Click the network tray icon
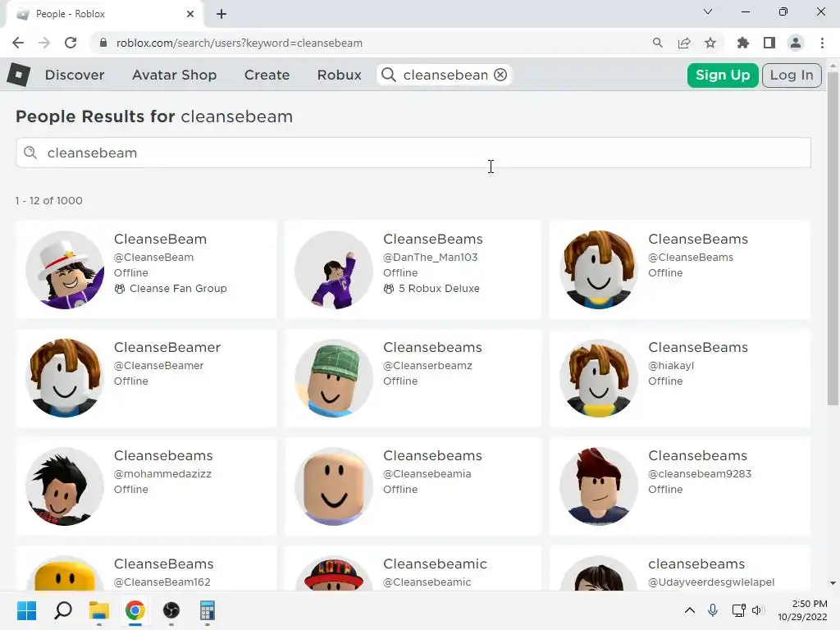Viewport: 840px width, 630px height. [739, 610]
